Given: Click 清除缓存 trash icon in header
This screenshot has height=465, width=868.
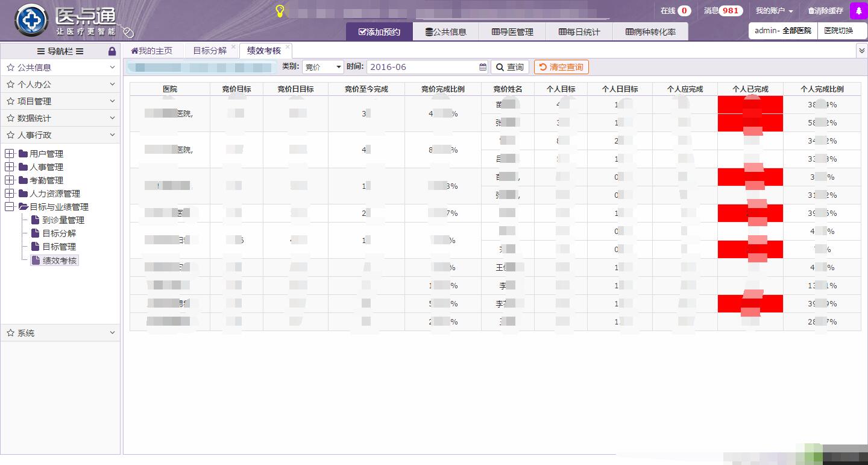Looking at the screenshot, I should [x=811, y=11].
